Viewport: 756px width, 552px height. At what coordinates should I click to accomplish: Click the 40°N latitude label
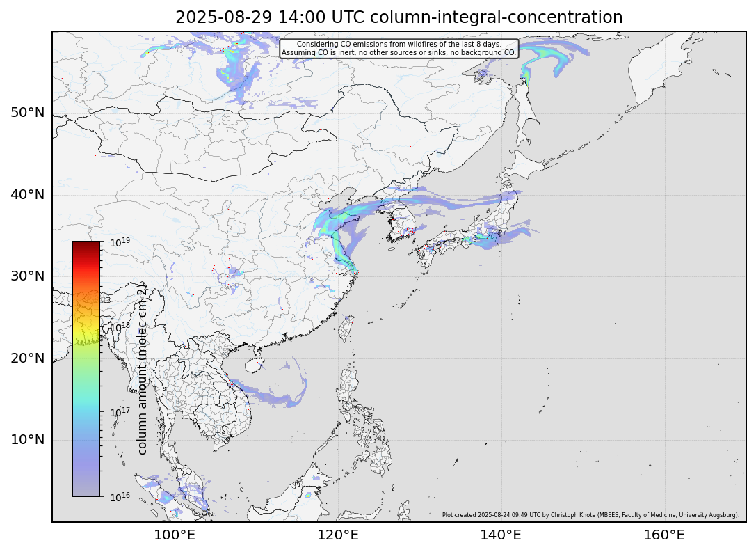pos(28,194)
